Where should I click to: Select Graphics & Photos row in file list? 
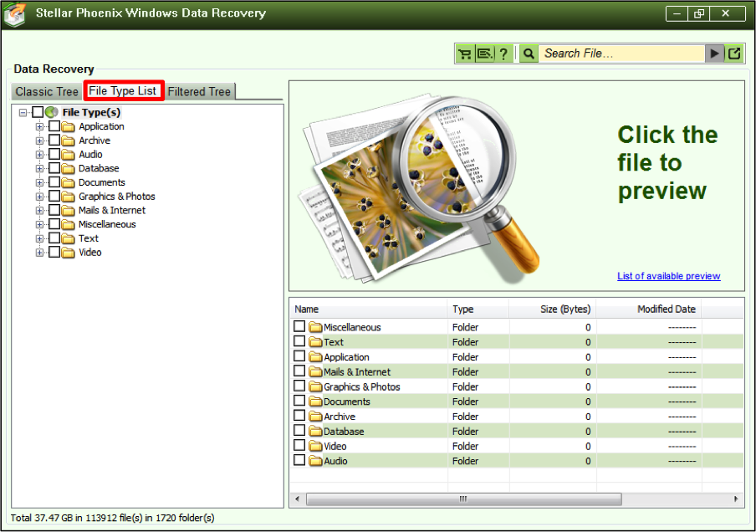click(516, 386)
